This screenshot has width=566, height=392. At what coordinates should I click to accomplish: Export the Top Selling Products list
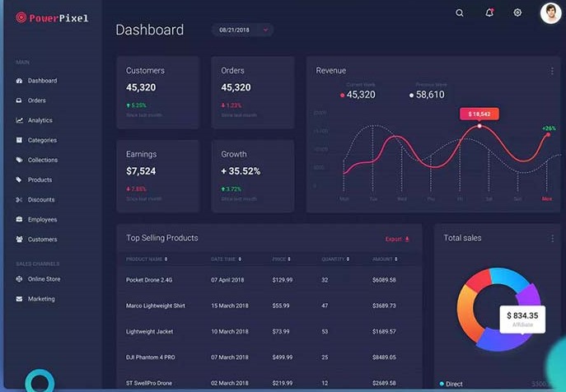pos(397,239)
